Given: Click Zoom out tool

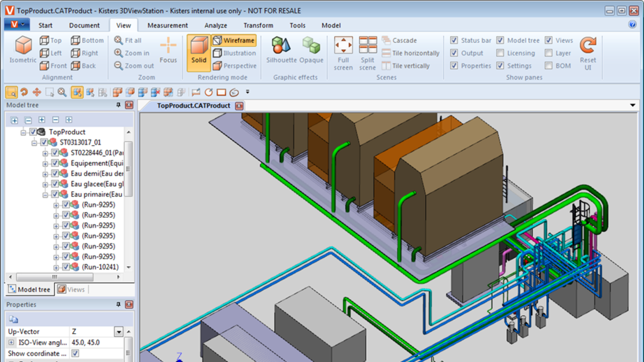Looking at the screenshot, I should [134, 66].
